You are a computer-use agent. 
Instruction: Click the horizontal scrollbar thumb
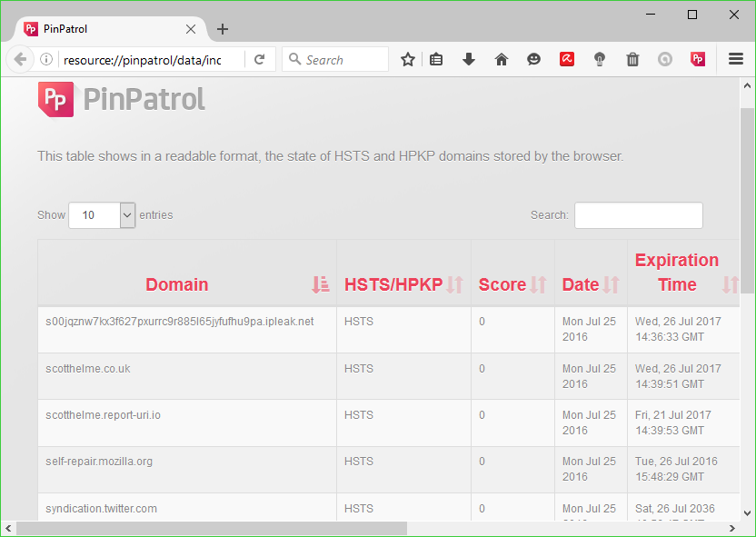[x=212, y=528]
